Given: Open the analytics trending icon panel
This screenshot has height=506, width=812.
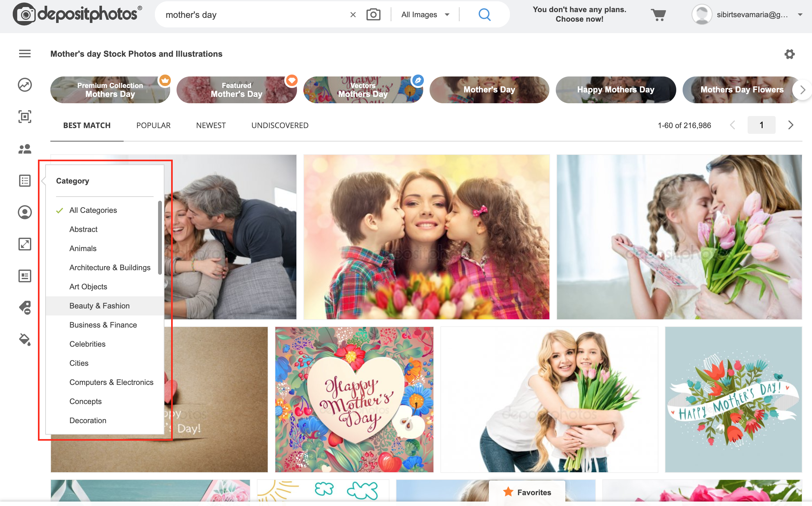Looking at the screenshot, I should 25,84.
